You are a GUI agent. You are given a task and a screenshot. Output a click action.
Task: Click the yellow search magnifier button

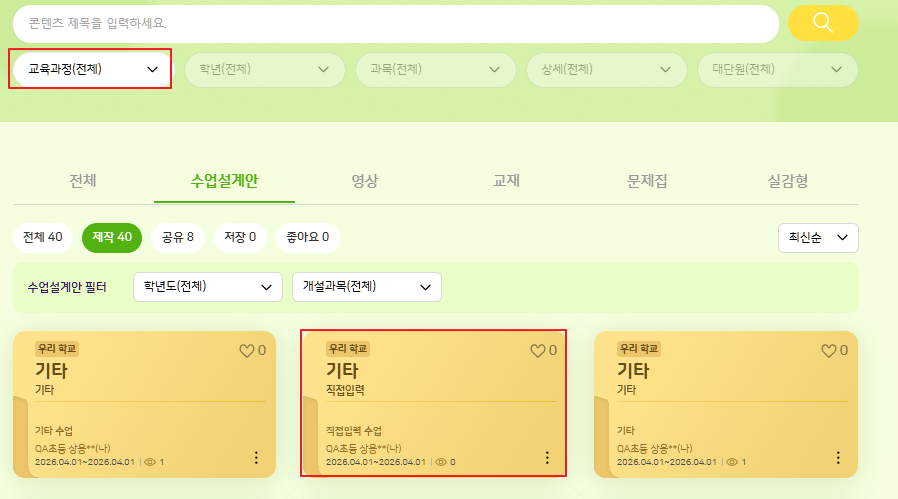(823, 23)
